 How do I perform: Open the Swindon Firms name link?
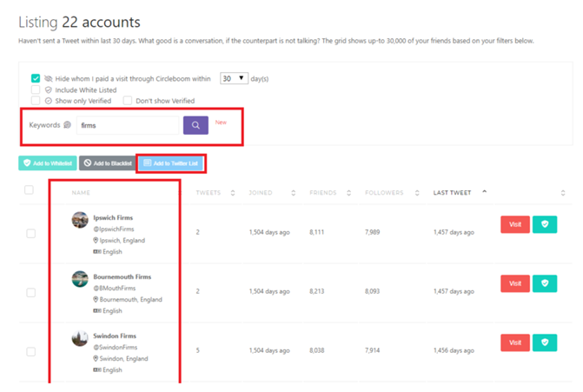pos(115,336)
